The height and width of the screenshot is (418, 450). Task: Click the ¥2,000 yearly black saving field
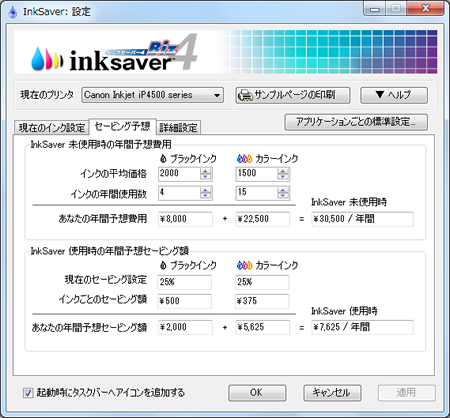click(185, 327)
